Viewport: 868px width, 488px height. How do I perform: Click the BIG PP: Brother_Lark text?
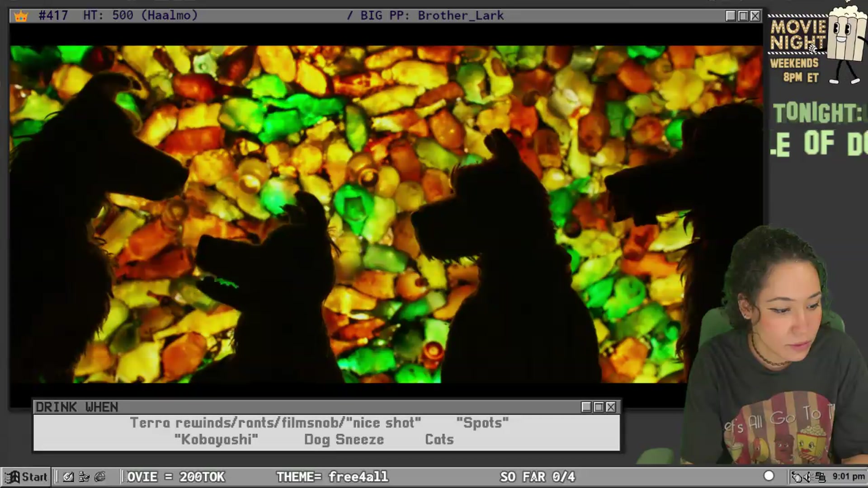click(432, 15)
